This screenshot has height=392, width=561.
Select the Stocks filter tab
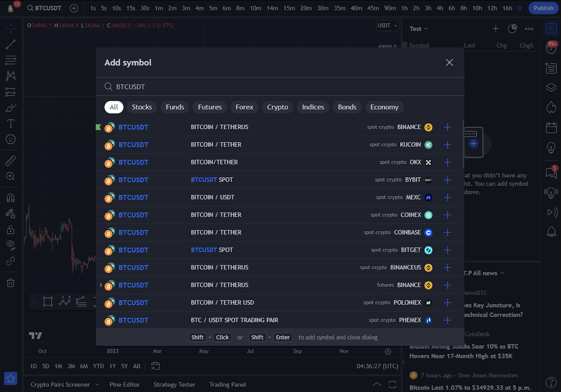[x=142, y=107]
